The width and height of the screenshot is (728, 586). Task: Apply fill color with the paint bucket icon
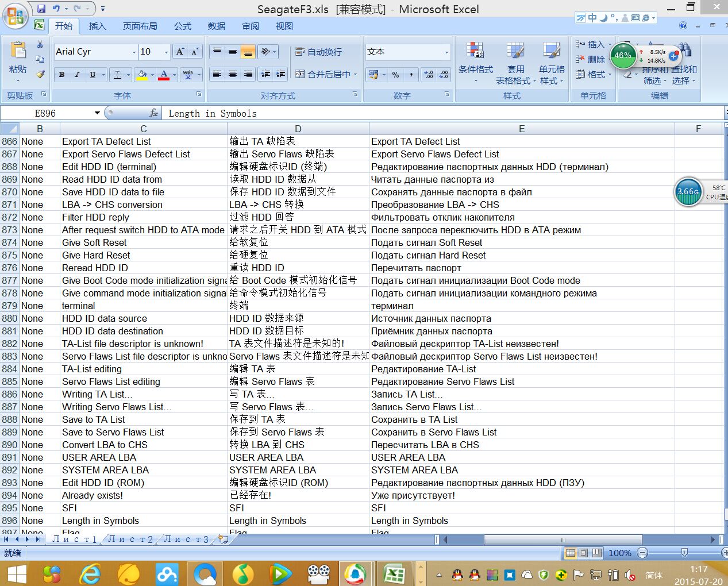point(142,75)
